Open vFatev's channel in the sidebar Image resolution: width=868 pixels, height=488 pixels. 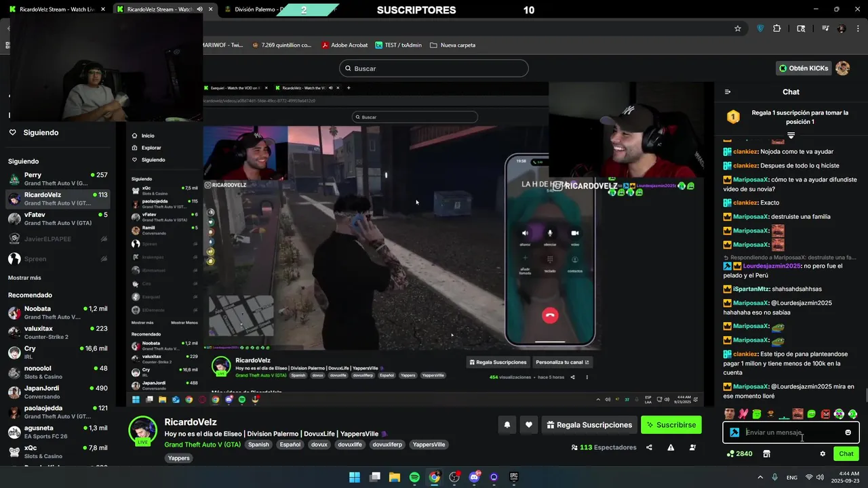pyautogui.click(x=58, y=218)
